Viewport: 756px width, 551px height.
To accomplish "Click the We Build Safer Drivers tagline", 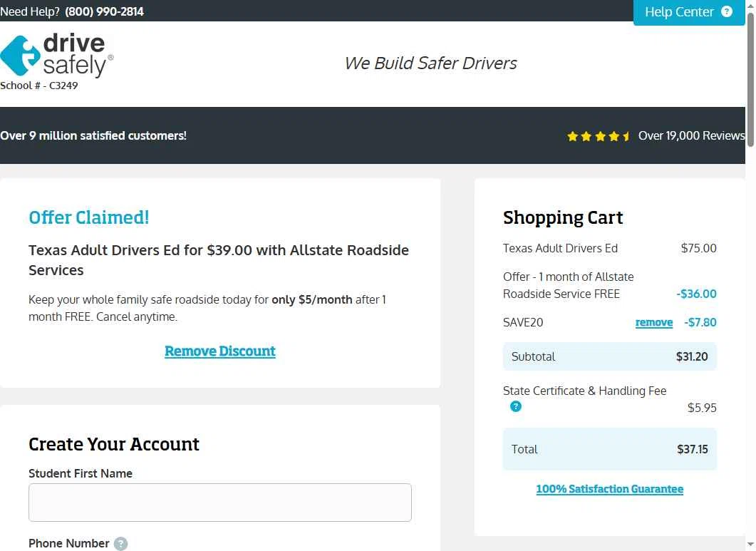I will 430,63.
